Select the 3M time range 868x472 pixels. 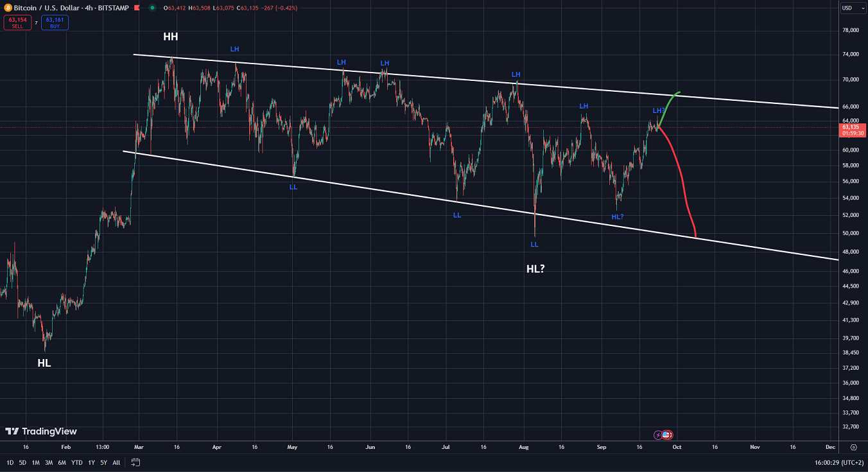[49, 462]
